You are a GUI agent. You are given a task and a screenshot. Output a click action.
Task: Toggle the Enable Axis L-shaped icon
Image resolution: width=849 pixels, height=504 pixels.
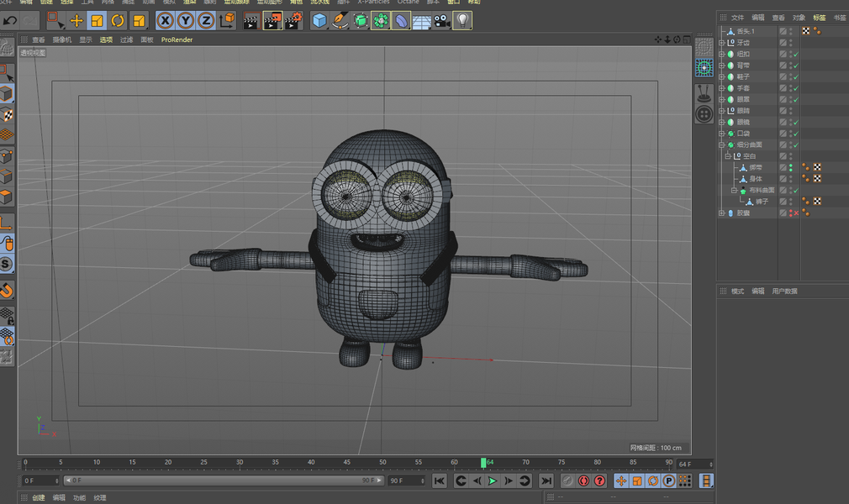point(6,223)
